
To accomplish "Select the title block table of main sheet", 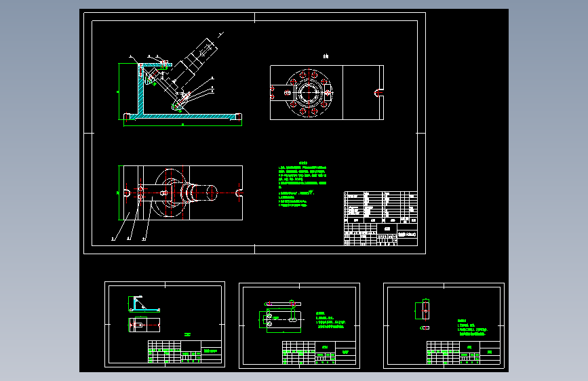I will (x=380, y=218).
